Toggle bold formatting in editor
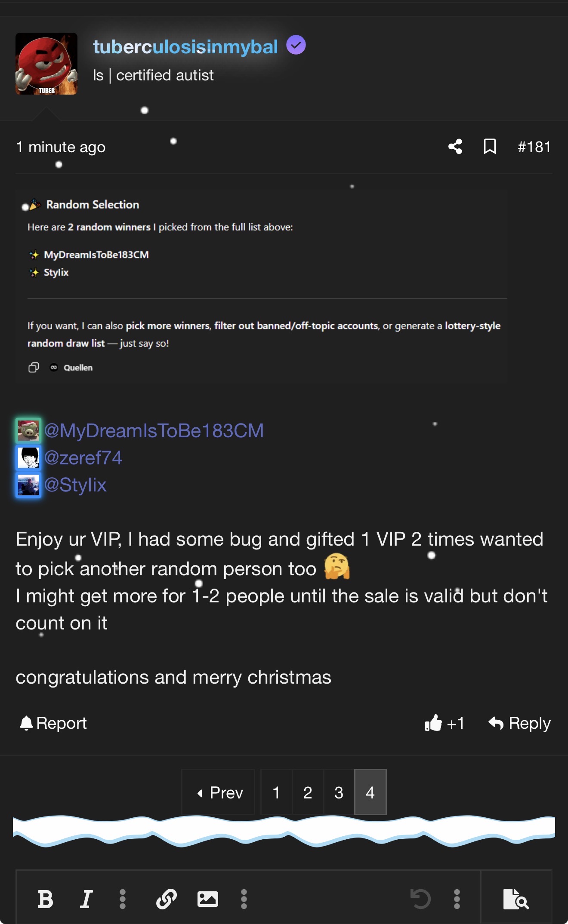Viewport: 568px width, 924px height. click(45, 899)
